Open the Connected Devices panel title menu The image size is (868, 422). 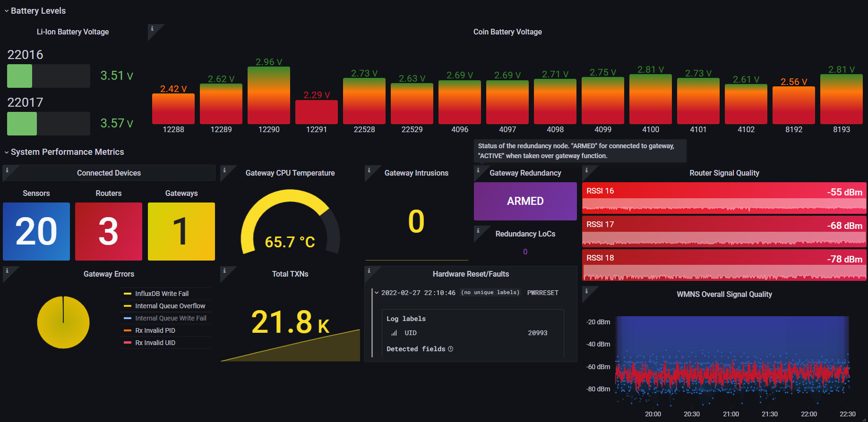[109, 173]
